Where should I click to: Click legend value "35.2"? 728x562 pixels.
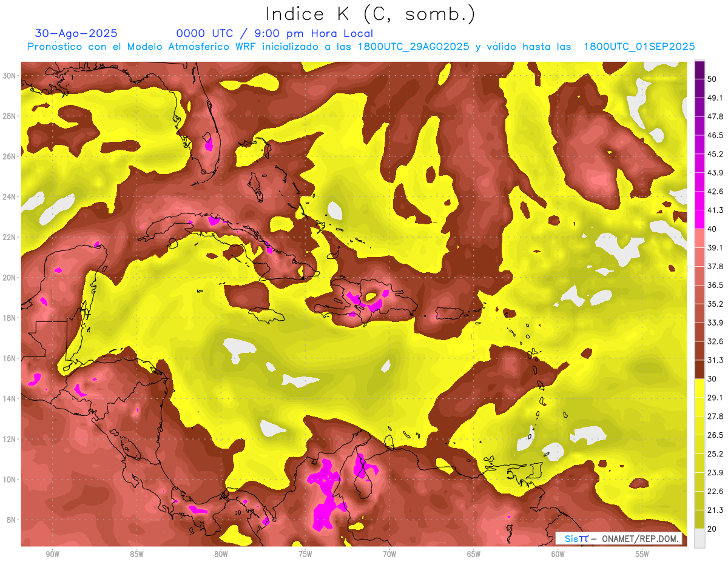tap(715, 304)
